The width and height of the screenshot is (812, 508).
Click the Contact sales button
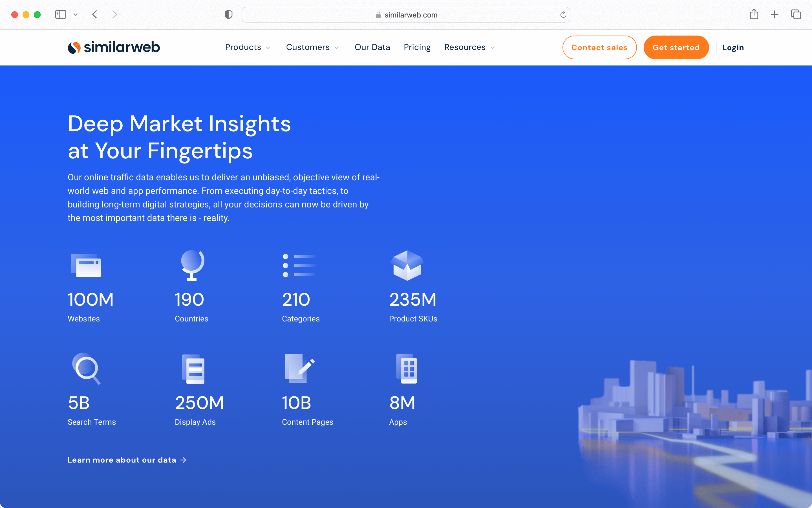[599, 47]
